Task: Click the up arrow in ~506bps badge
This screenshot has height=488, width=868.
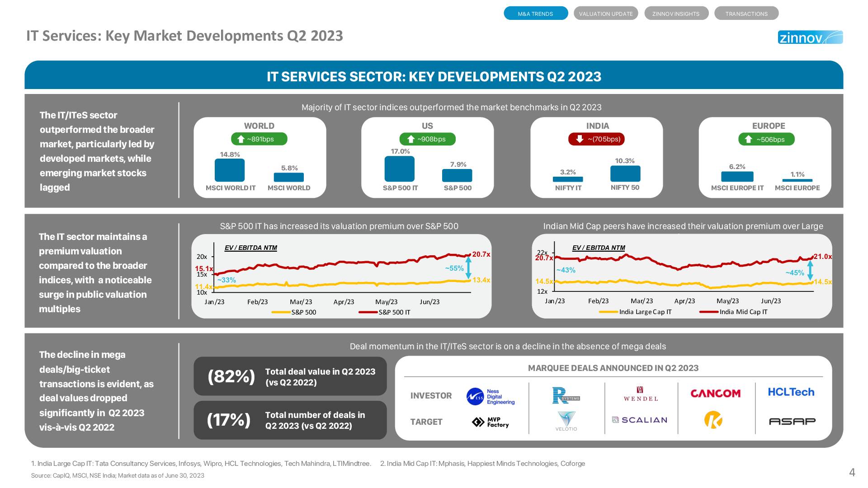Action: click(748, 139)
